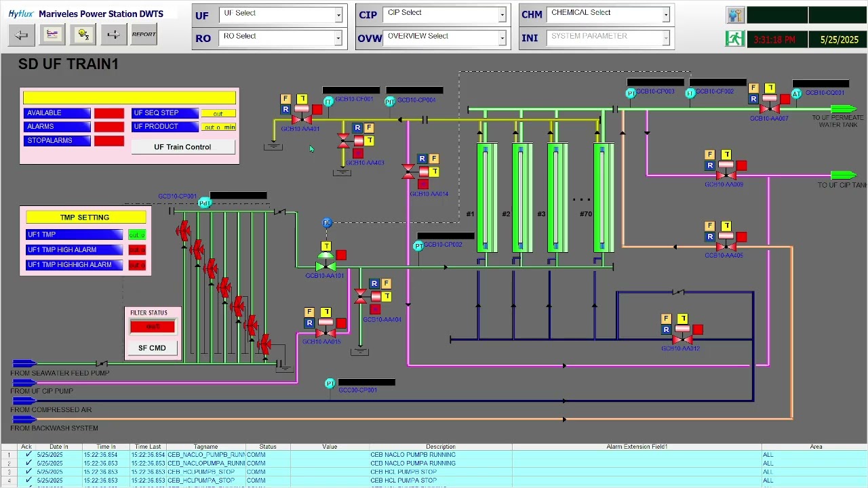This screenshot has width=868, height=488.
Task: Click the SF CMD button
Action: coord(153,348)
